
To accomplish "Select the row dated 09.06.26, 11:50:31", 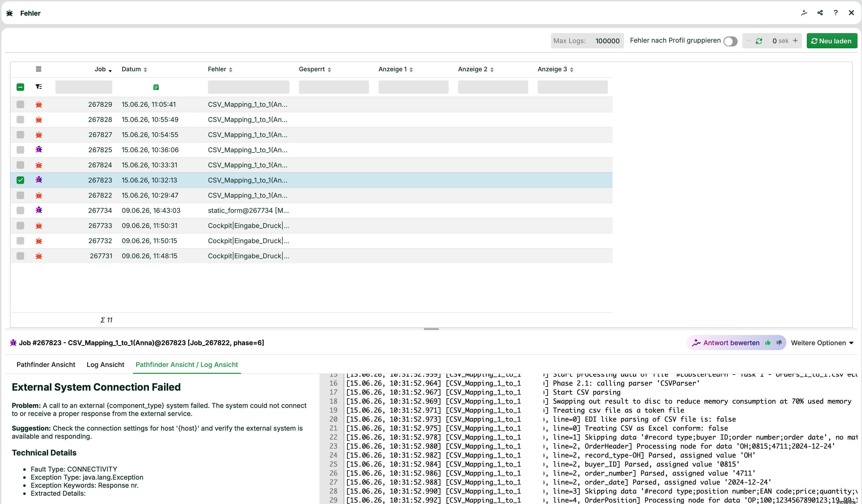I will [x=311, y=226].
